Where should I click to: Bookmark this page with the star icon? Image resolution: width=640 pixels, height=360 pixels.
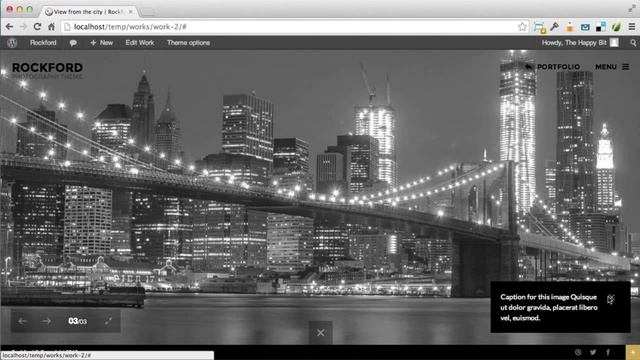coord(522,27)
